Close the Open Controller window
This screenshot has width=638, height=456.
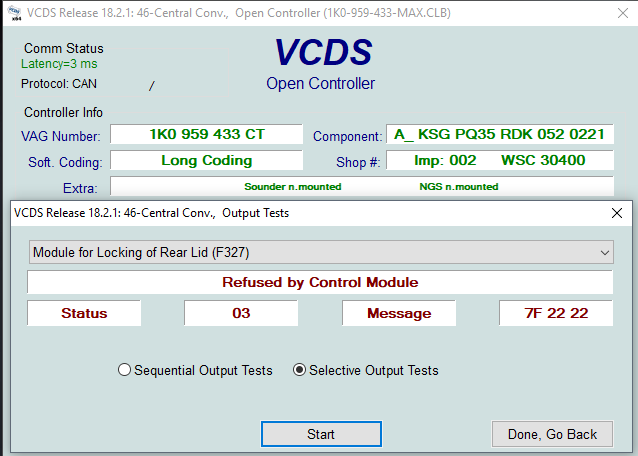pyautogui.click(x=623, y=13)
